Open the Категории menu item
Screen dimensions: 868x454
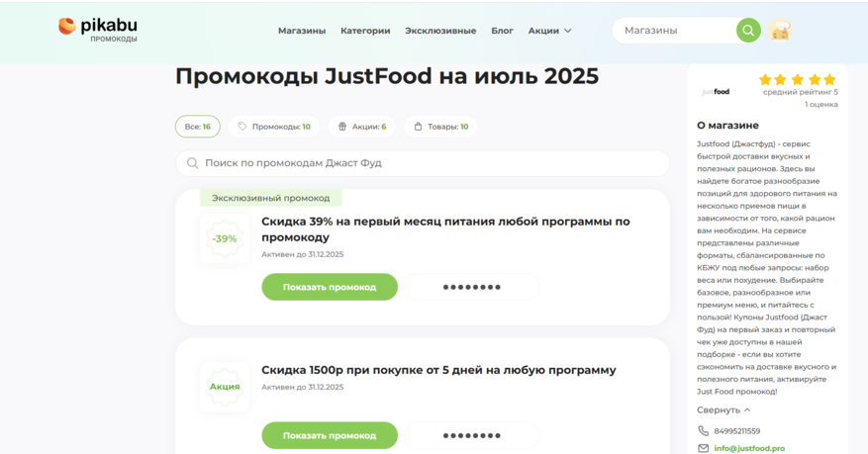point(365,31)
